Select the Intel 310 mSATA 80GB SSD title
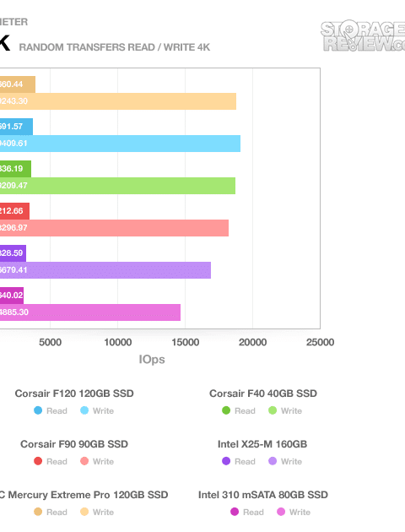 tap(263, 495)
